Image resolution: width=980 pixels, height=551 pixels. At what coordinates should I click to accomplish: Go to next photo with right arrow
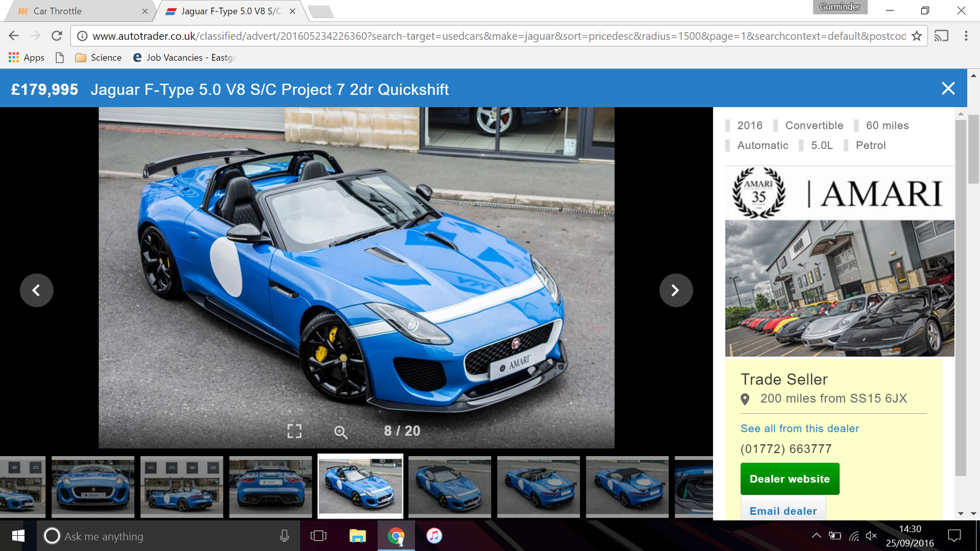tap(676, 290)
